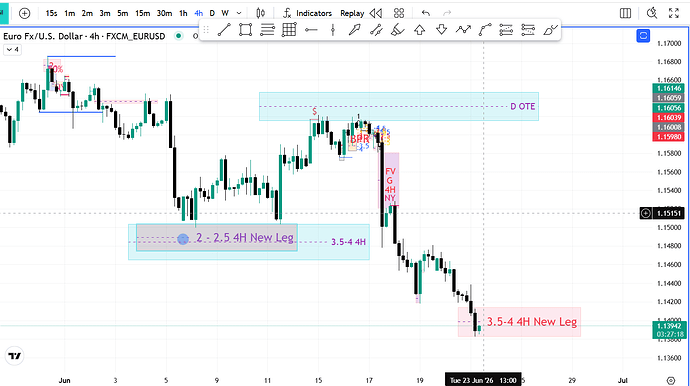Switch to 30m timeframe

tap(164, 13)
